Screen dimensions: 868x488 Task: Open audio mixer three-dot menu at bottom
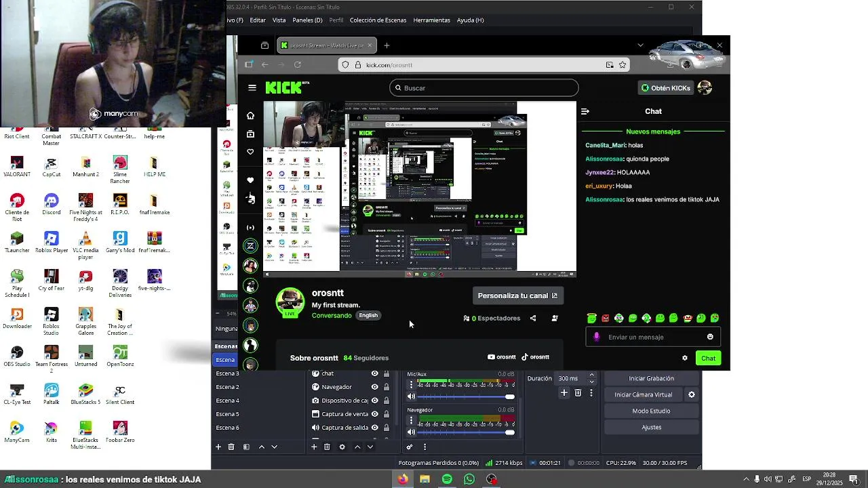point(425,447)
